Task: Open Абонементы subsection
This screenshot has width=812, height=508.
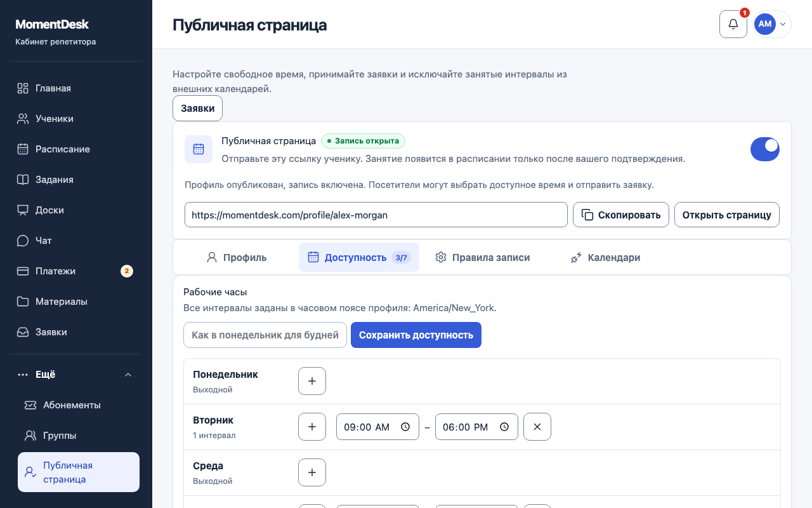Action: 79,405
